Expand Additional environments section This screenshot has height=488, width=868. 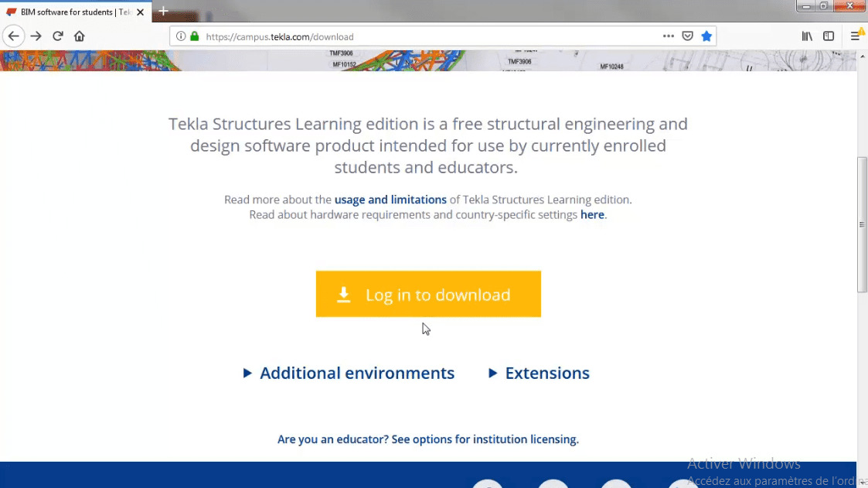point(349,374)
